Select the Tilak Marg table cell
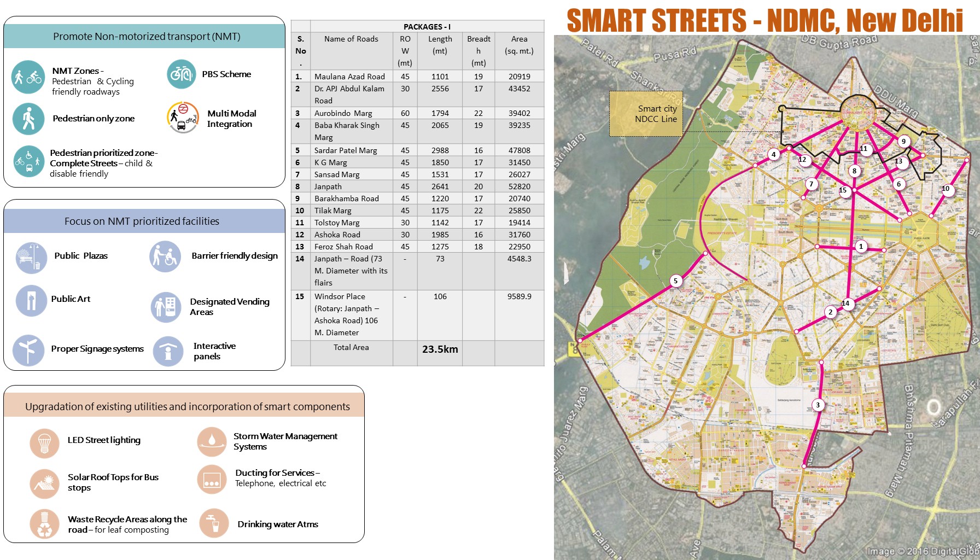 tap(352, 210)
